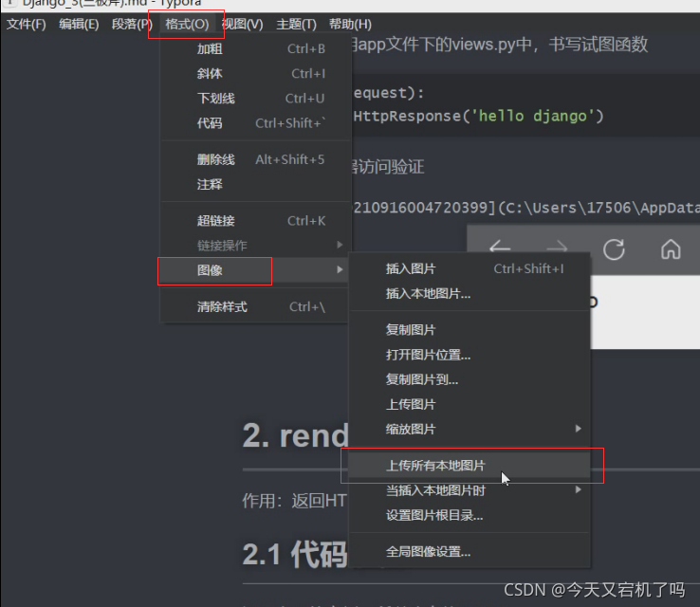This screenshot has width=700, height=607.
Task: Expand the 图像 submenu
Action: click(210, 270)
